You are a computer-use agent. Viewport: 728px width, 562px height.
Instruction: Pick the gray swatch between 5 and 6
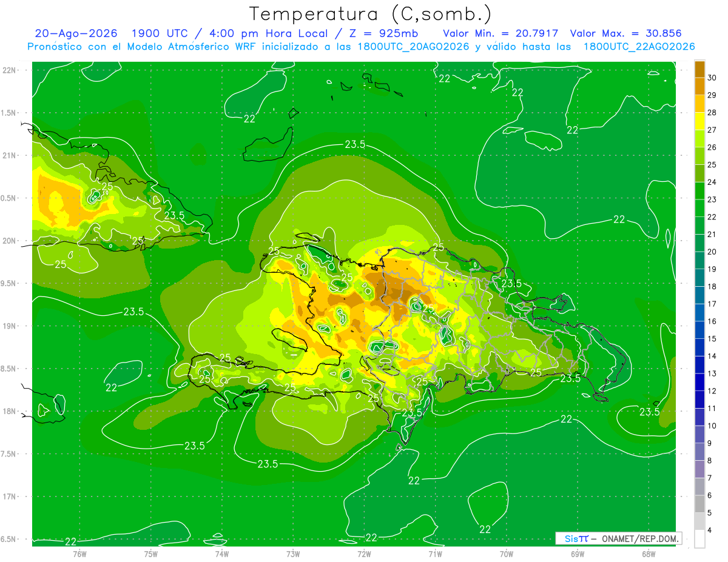tap(699, 504)
